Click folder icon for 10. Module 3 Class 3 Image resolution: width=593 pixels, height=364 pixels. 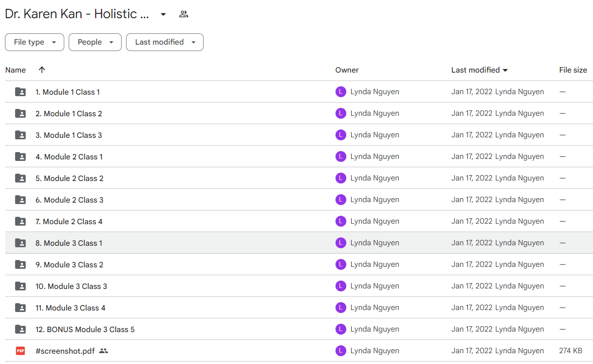coord(20,286)
